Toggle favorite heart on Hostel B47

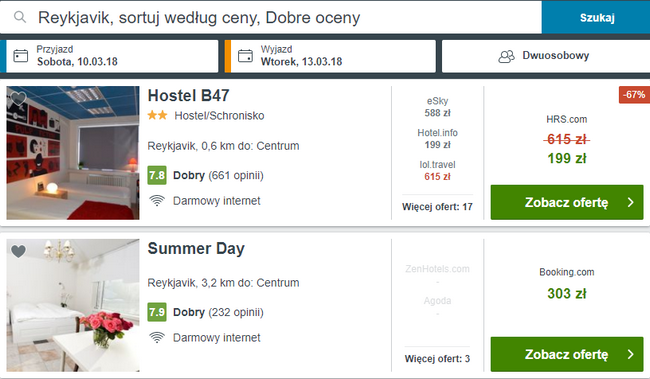click(18, 98)
